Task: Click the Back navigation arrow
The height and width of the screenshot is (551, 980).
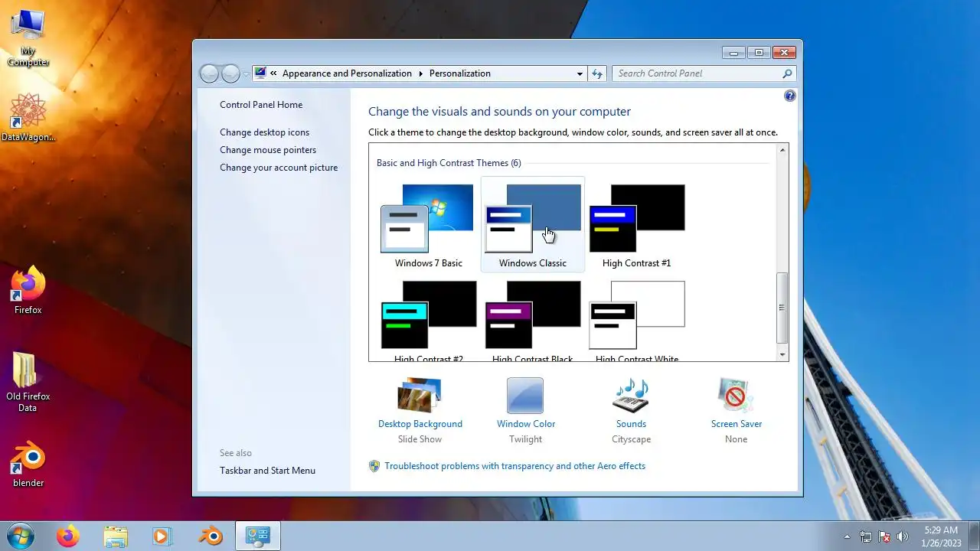Action: (x=209, y=73)
